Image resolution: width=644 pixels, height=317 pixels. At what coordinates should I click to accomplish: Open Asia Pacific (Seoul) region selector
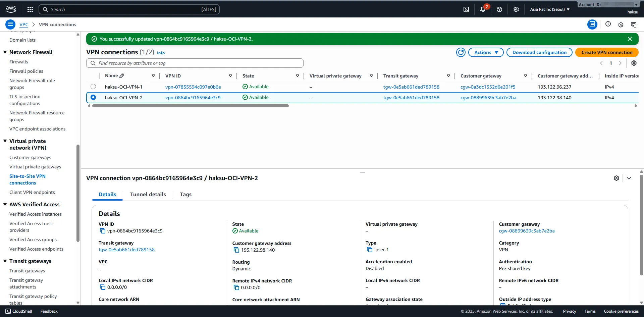[x=550, y=9]
